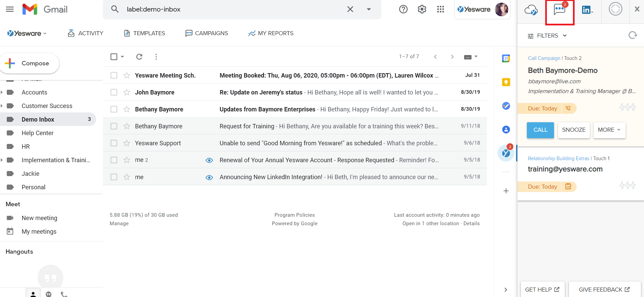Click GIVE FEEDBACK link
Image resolution: width=644 pixels, height=297 pixels.
tap(604, 290)
